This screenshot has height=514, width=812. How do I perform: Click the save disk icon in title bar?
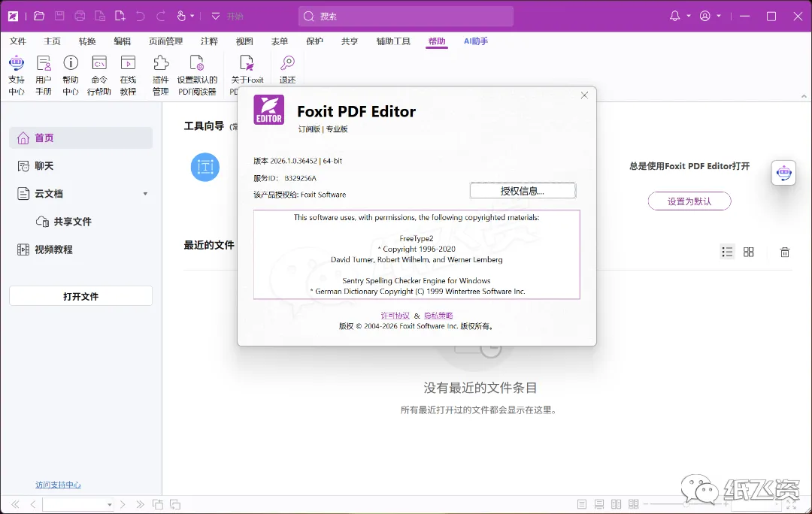(x=59, y=16)
